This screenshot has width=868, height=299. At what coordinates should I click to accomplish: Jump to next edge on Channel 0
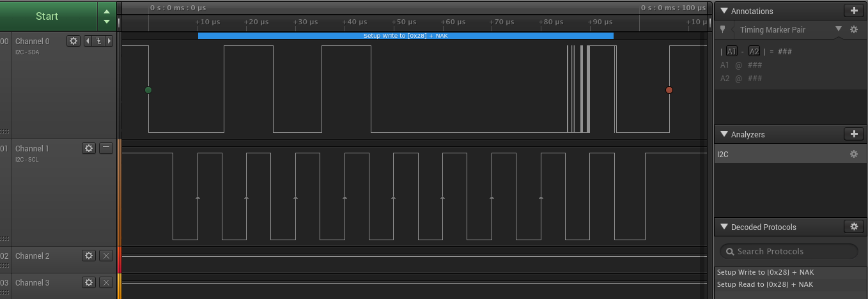pos(109,41)
